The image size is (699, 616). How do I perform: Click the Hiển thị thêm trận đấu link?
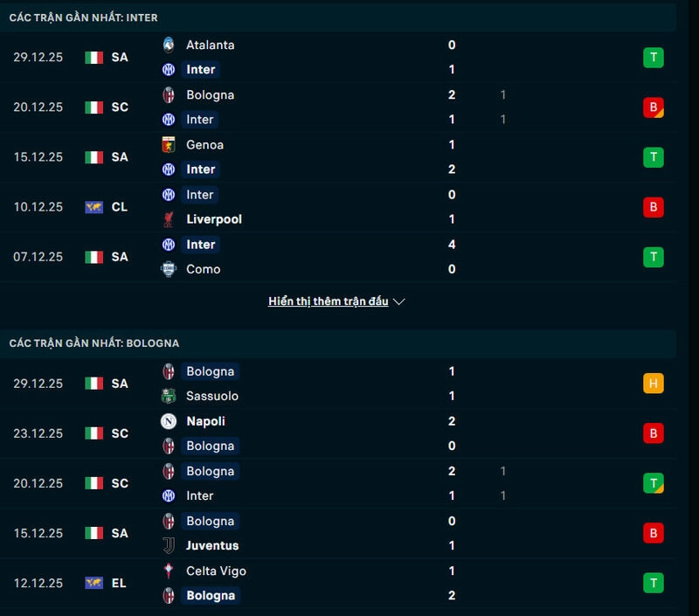[328, 301]
